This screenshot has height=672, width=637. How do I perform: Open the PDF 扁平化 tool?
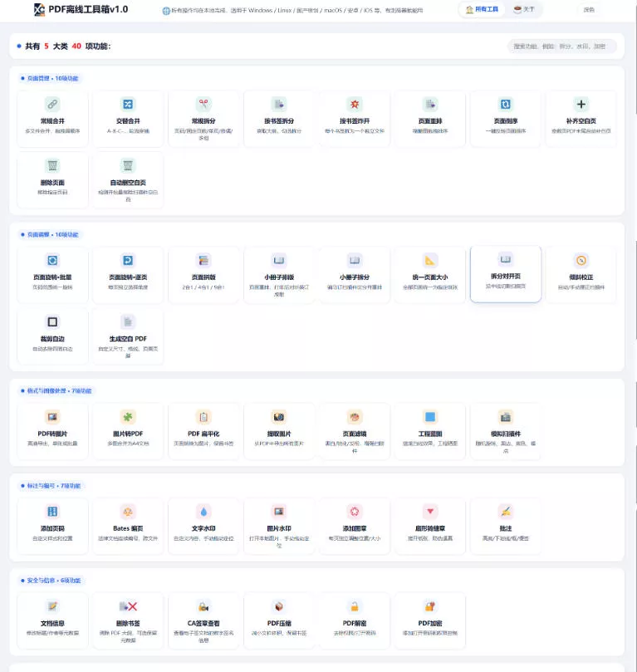(203, 432)
